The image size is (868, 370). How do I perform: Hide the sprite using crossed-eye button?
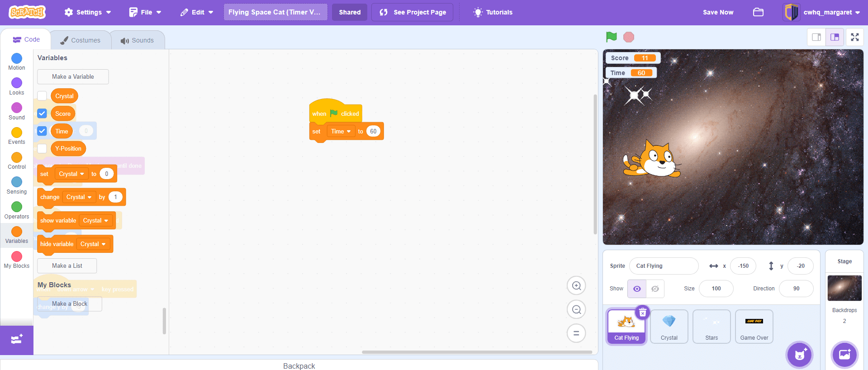coord(655,289)
